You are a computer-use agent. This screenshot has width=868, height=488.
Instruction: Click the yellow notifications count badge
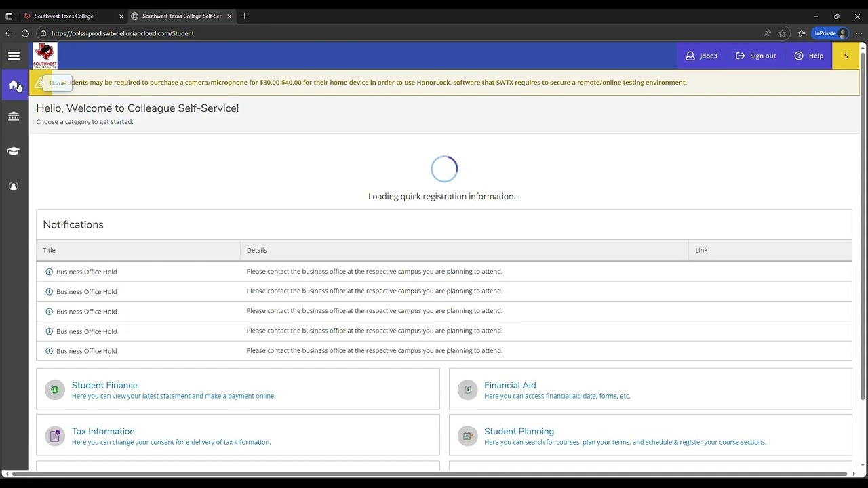click(x=846, y=56)
